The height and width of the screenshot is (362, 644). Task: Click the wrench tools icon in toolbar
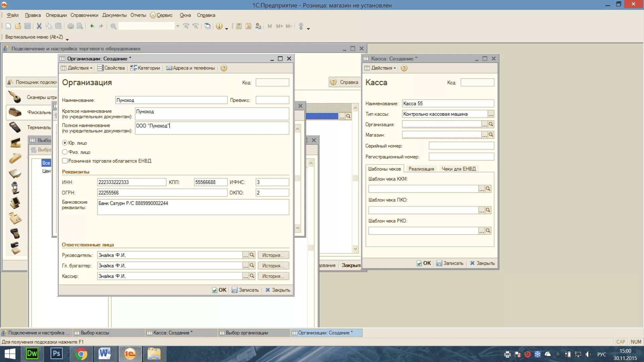(x=301, y=26)
